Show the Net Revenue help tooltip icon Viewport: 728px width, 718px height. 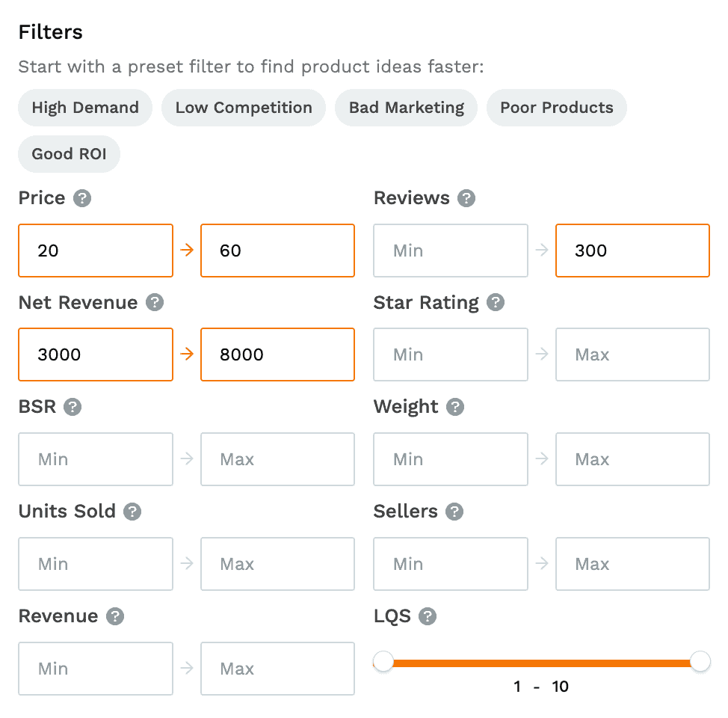pyautogui.click(x=155, y=303)
